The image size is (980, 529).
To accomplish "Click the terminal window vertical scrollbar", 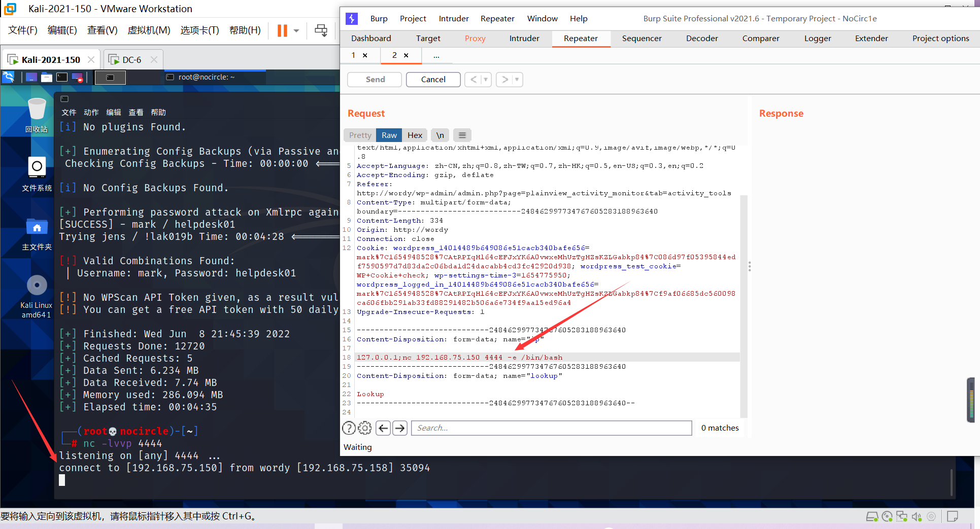I will click(952, 482).
